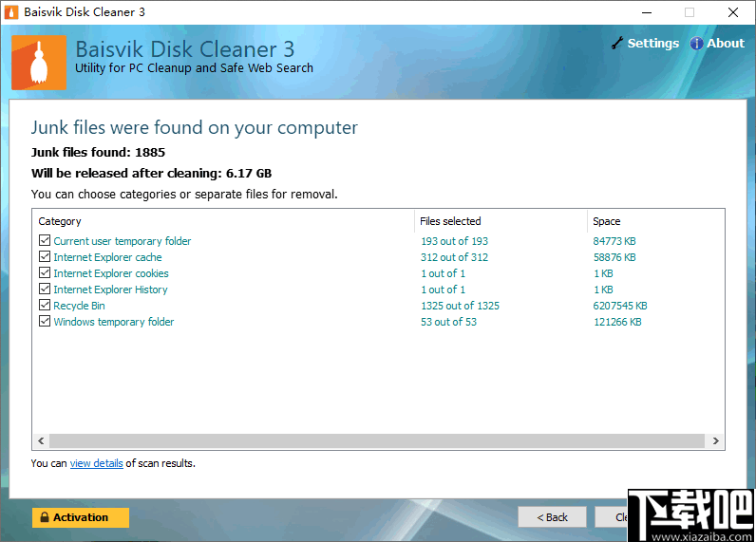Image resolution: width=756 pixels, height=542 pixels.
Task: Select the '1325 out of 1325' value
Action: 460,306
